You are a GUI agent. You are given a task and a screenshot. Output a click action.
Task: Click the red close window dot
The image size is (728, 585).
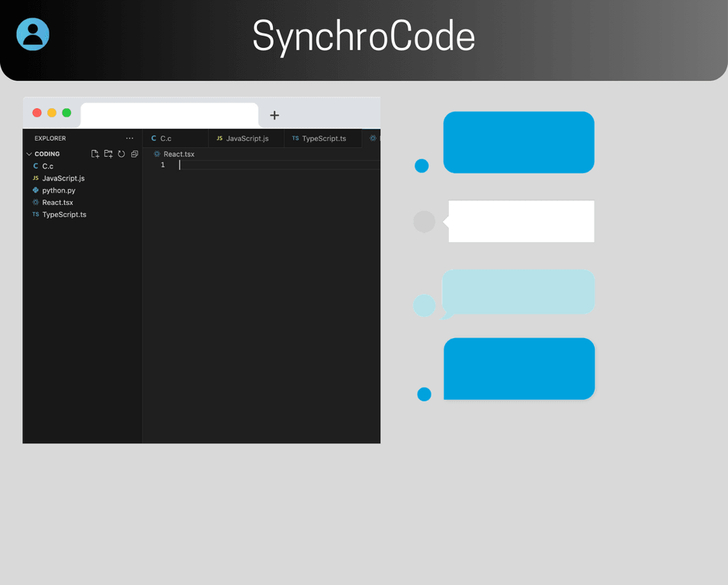pyautogui.click(x=37, y=113)
